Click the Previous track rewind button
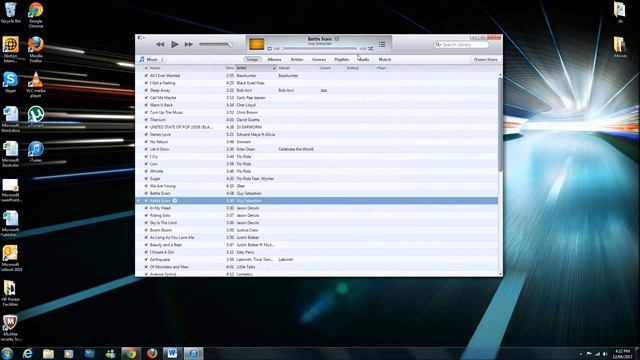 (160, 44)
